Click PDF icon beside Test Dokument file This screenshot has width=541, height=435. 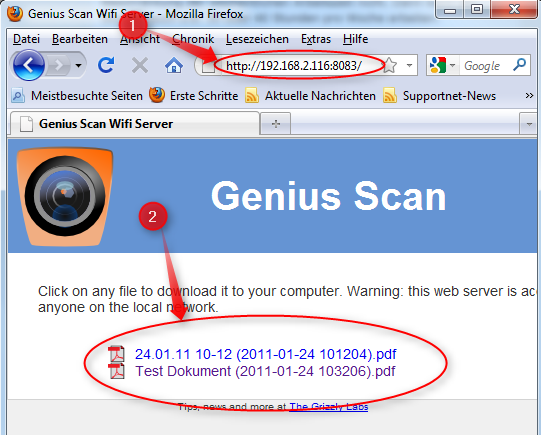click(x=117, y=371)
